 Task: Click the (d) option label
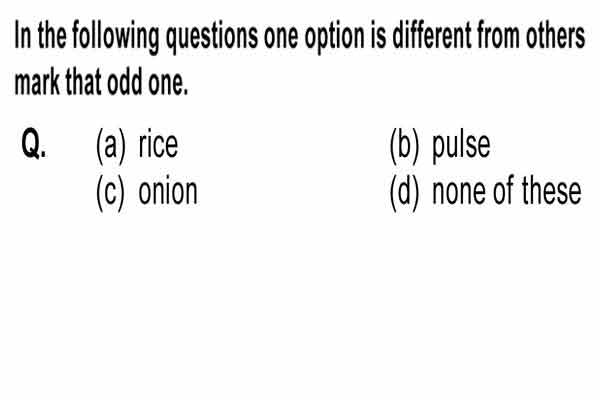point(404,193)
